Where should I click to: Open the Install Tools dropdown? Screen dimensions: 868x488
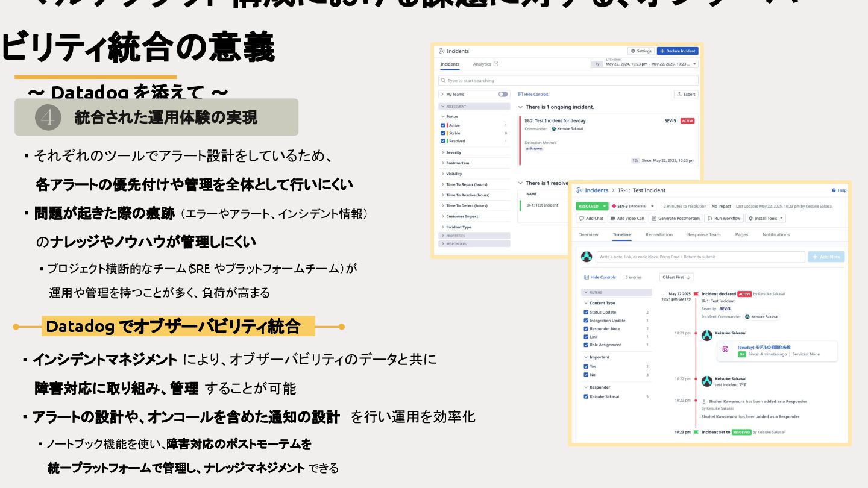(x=766, y=218)
